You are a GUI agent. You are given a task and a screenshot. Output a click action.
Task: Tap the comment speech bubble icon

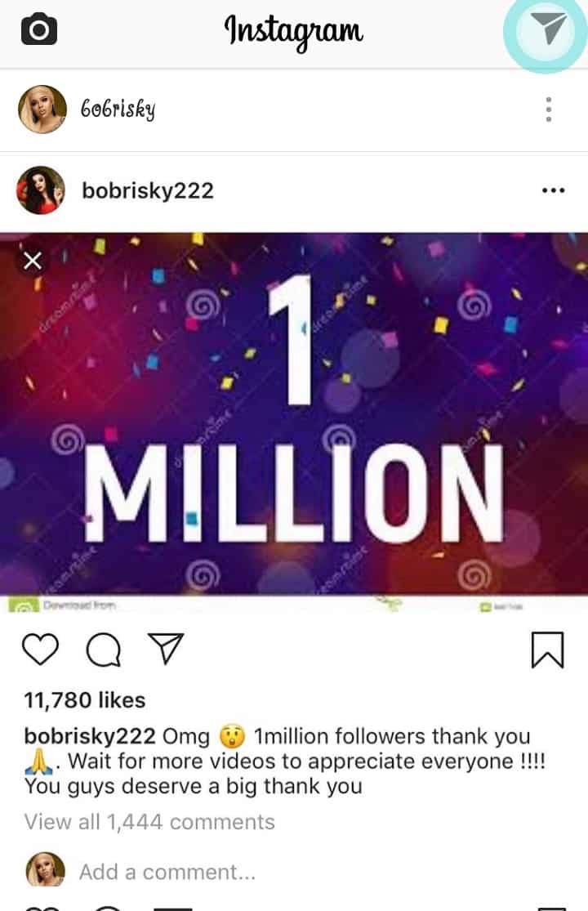(104, 650)
